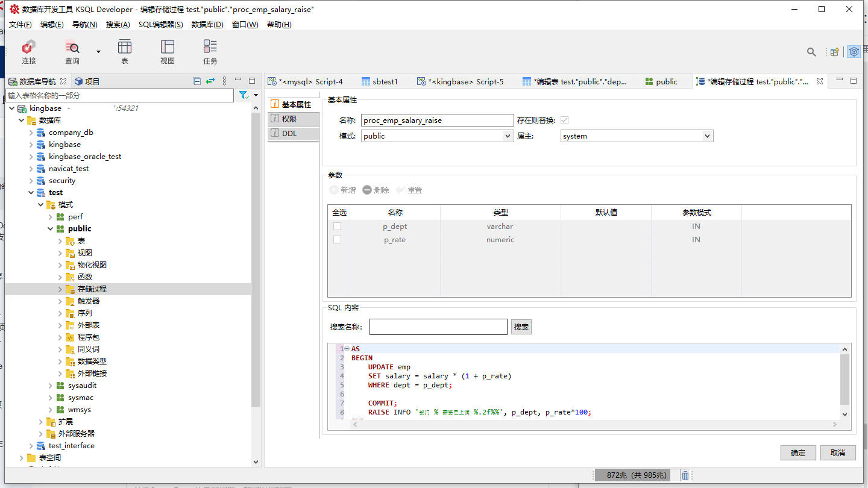Click the SQL editor vertical scrollbar

coord(844,380)
